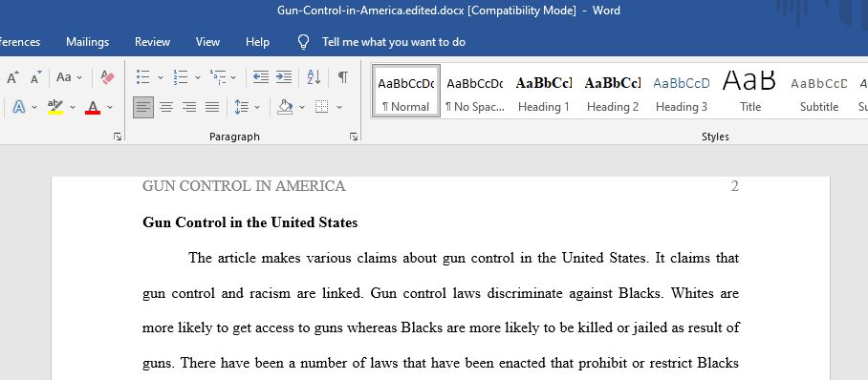Apply the Heading 2 style

click(612, 92)
